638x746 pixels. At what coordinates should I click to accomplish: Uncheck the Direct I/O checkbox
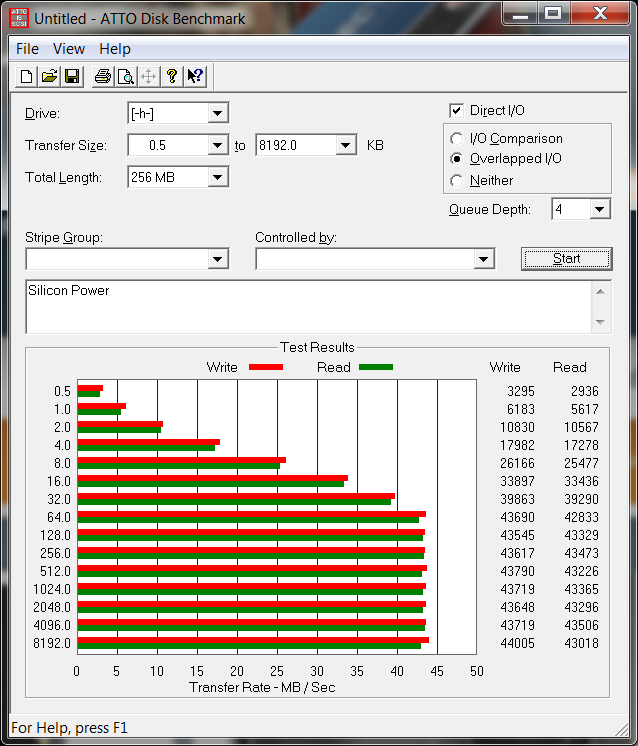(x=457, y=110)
